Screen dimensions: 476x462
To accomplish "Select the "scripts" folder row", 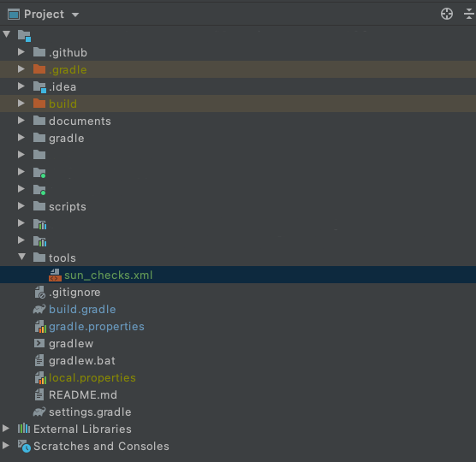I will 238,206.
